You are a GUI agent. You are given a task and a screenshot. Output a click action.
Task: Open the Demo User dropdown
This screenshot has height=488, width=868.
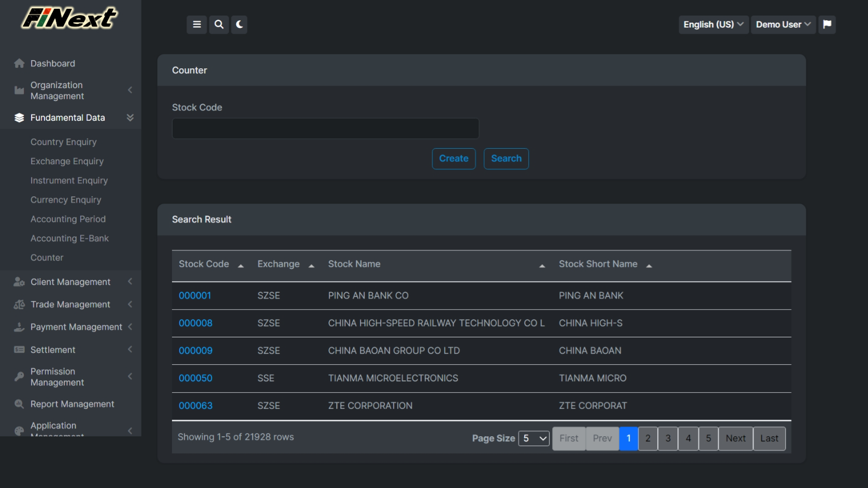click(x=783, y=24)
